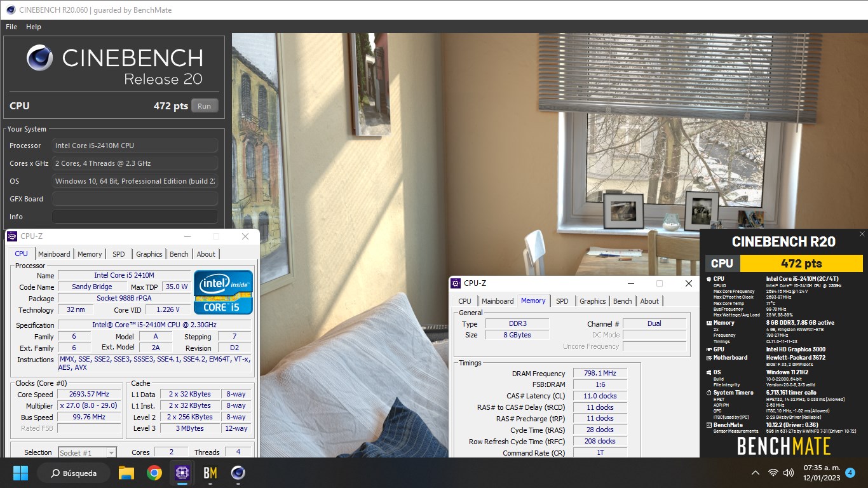The height and width of the screenshot is (488, 868).
Task: Select the CPU tab in left CPU-Z window
Action: coord(22,254)
